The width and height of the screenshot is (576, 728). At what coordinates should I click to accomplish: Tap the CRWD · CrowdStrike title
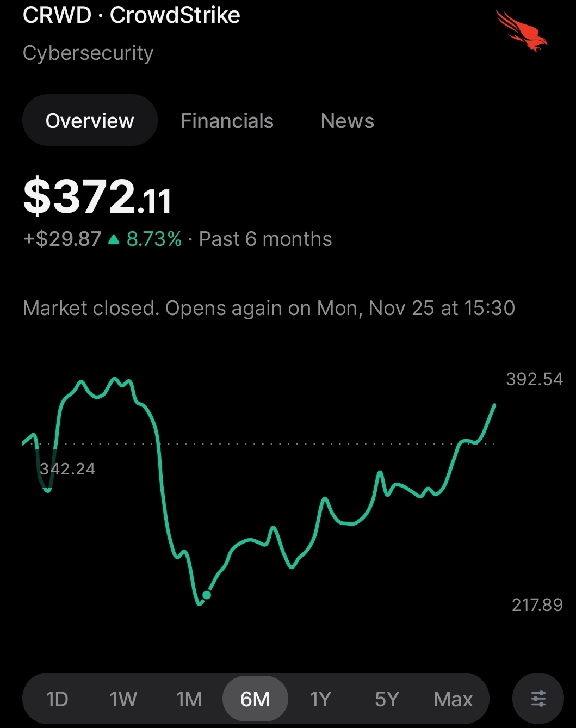tap(132, 15)
